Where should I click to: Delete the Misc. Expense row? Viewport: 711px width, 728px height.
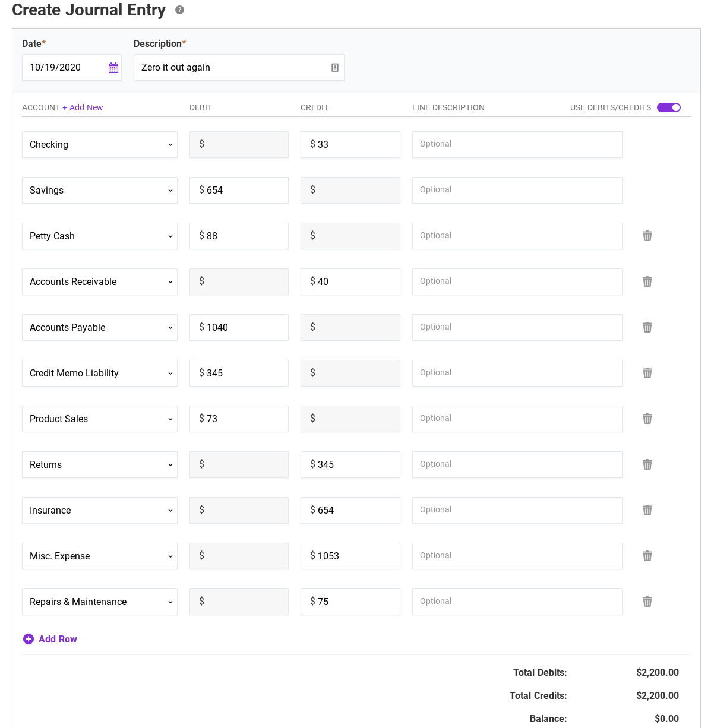click(647, 556)
